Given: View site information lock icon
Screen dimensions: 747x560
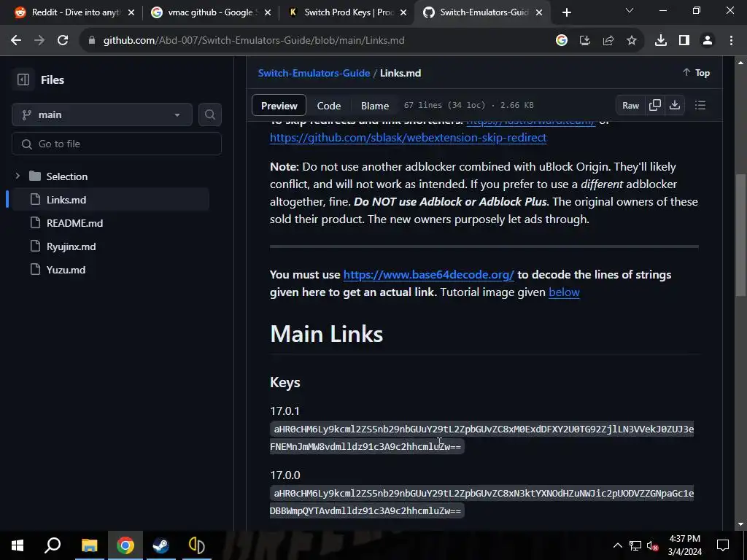Looking at the screenshot, I should 91,41.
